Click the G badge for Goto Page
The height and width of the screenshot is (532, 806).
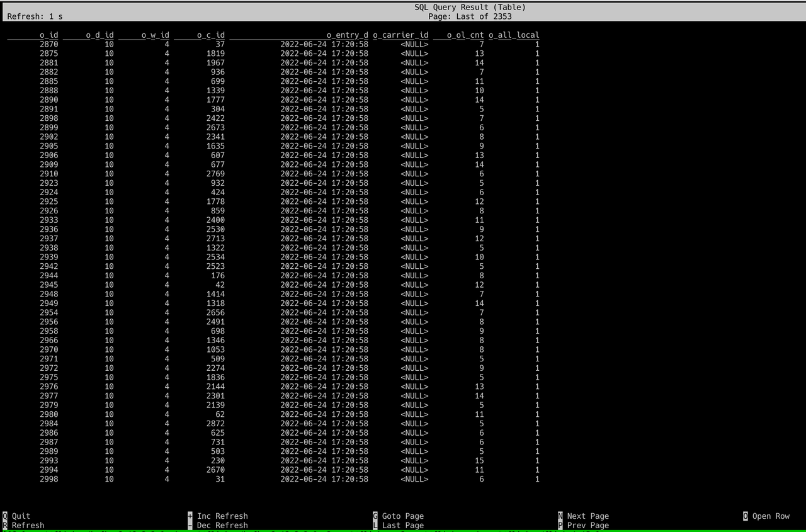(375, 516)
